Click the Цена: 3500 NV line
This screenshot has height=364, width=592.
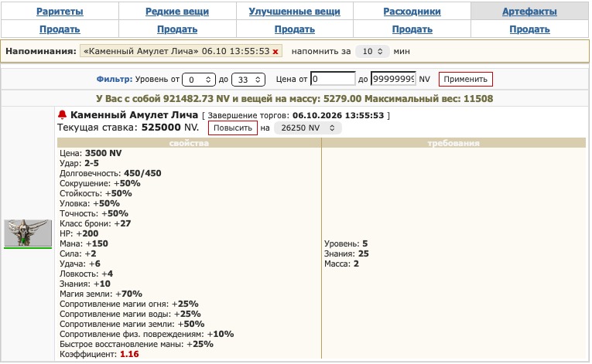(x=91, y=153)
